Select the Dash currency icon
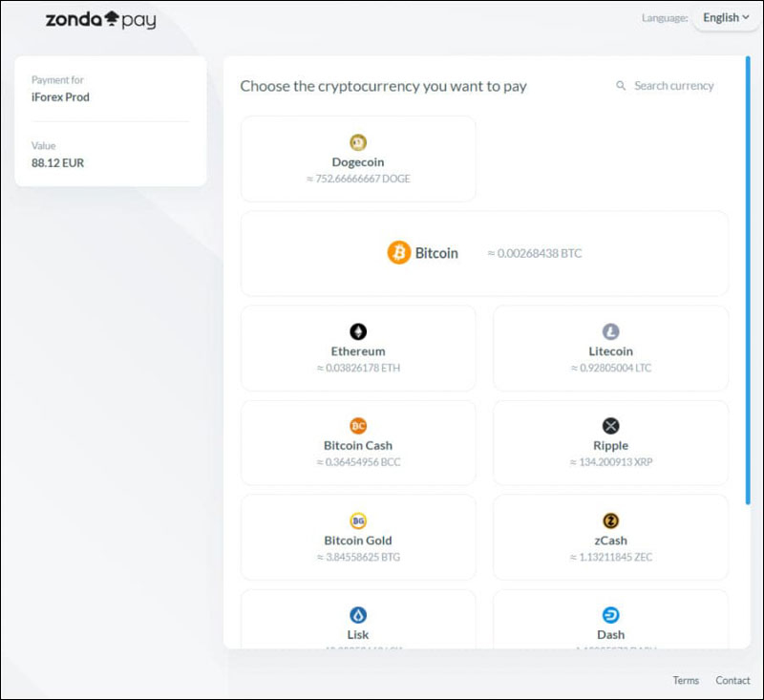 point(610,615)
